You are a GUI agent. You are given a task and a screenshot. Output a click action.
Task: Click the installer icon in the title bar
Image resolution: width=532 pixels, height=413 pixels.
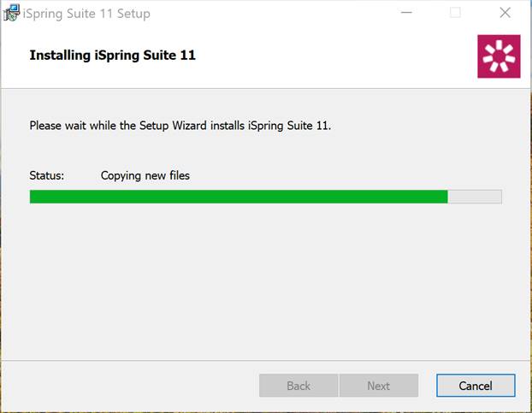[x=11, y=13]
